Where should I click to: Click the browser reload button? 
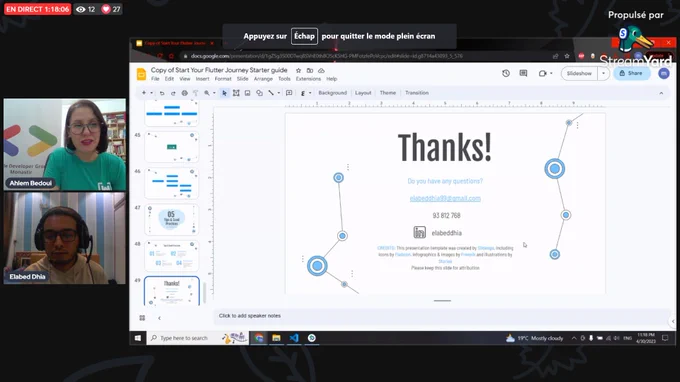point(160,56)
